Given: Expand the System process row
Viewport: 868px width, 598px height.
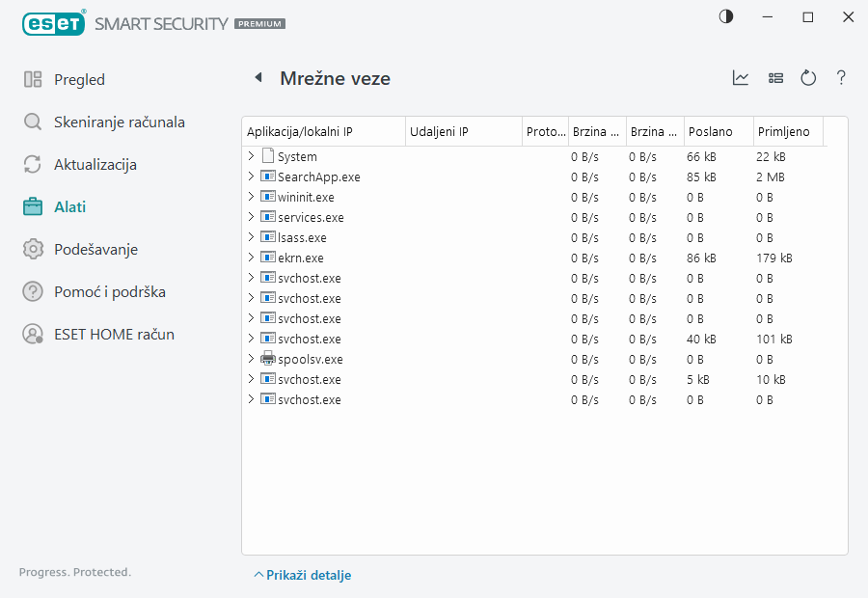Looking at the screenshot, I should point(252,156).
